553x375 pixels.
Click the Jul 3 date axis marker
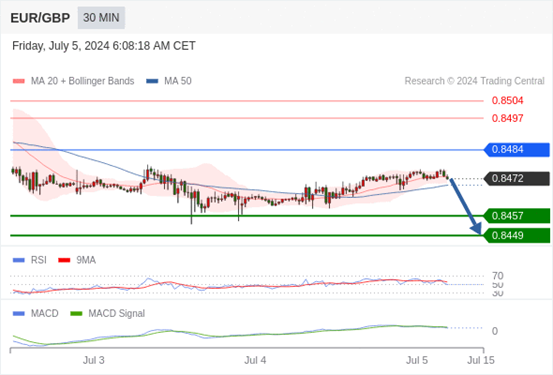[94, 360]
